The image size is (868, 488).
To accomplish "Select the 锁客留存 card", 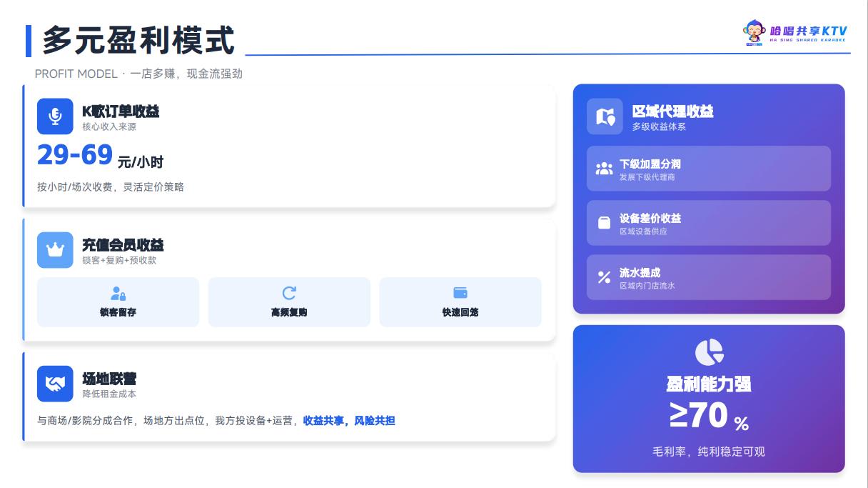I will [x=118, y=302].
